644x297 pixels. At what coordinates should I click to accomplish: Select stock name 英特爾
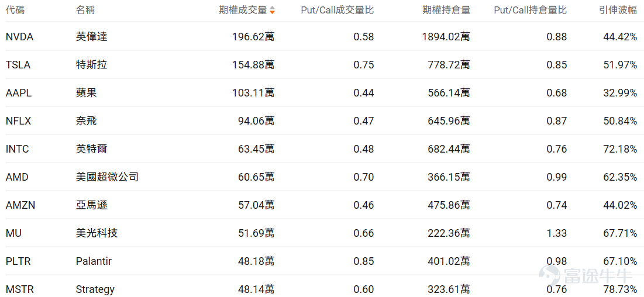(x=91, y=148)
